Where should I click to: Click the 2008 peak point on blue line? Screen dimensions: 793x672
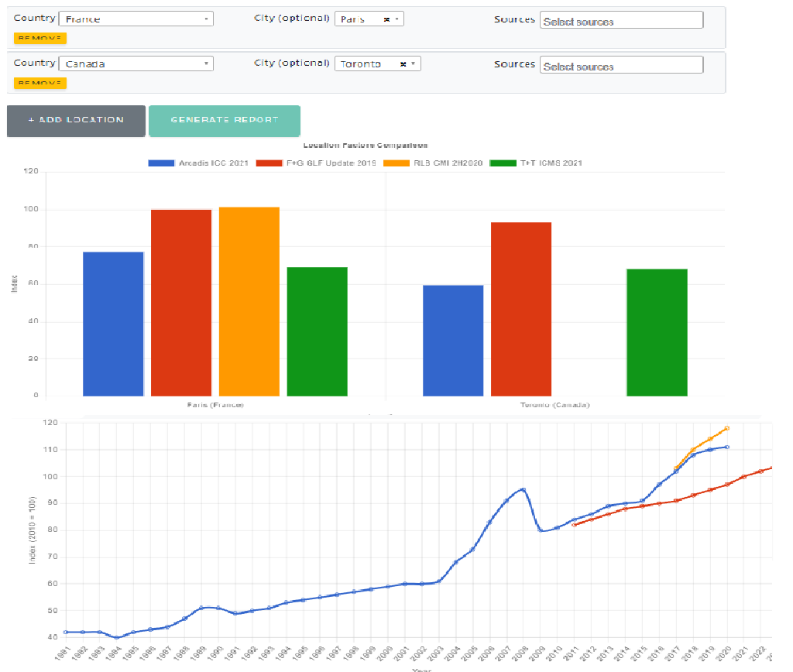point(524,489)
